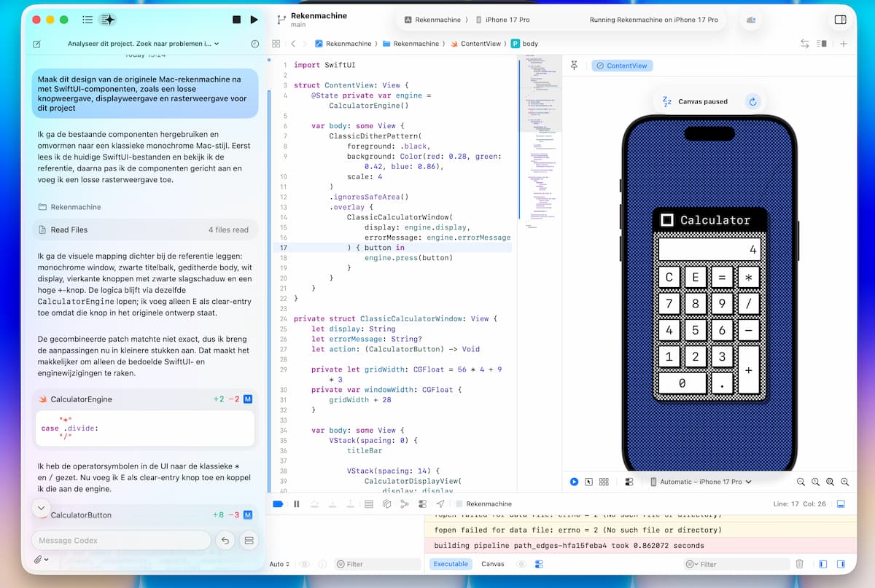Image resolution: width=875 pixels, height=588 pixels.
Task: Open the Xcode Cloud status button
Action: 751,20
